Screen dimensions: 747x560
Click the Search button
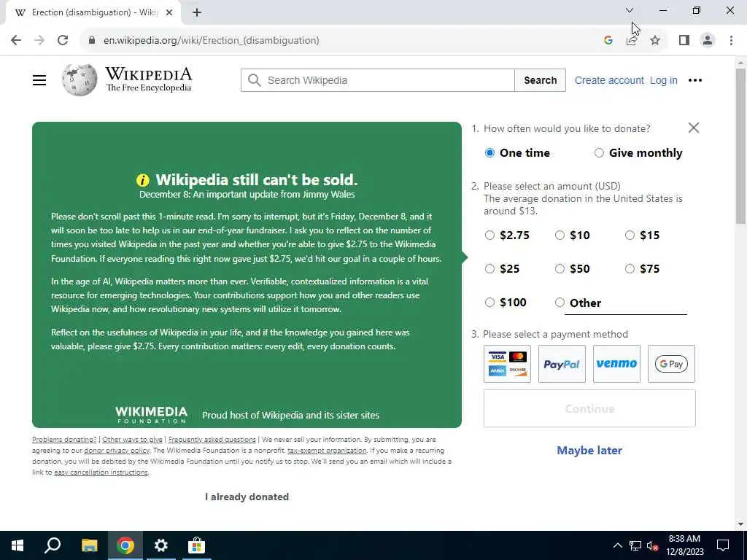pos(541,80)
